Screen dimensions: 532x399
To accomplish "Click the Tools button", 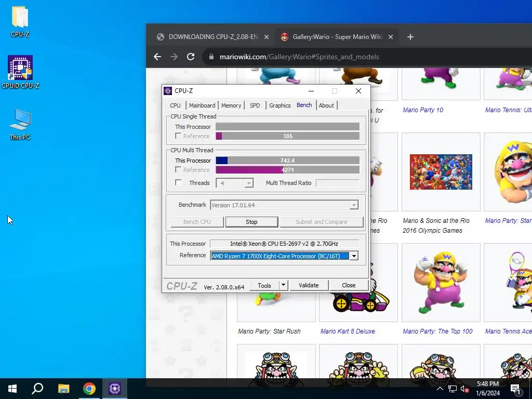I will [264, 285].
